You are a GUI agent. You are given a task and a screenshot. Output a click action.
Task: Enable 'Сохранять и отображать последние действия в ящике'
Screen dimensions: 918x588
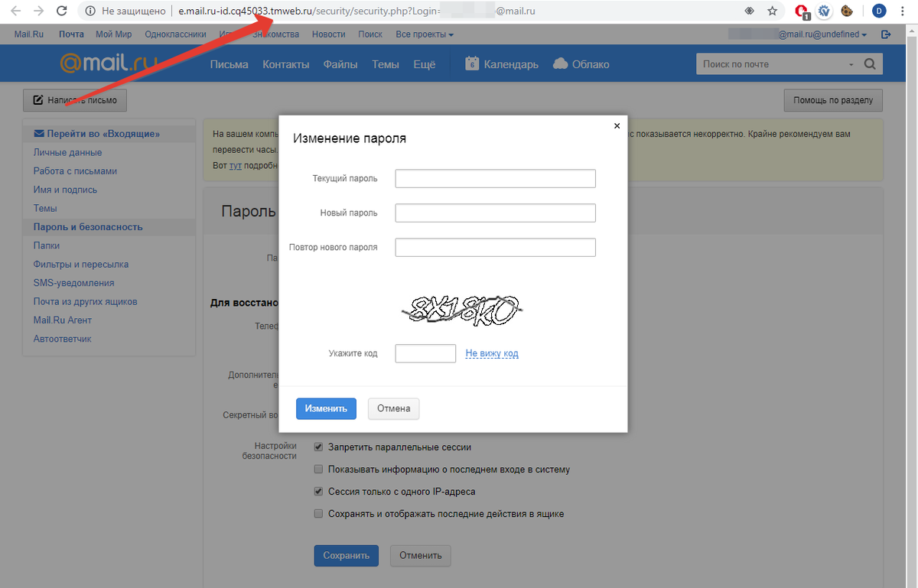[x=319, y=514]
